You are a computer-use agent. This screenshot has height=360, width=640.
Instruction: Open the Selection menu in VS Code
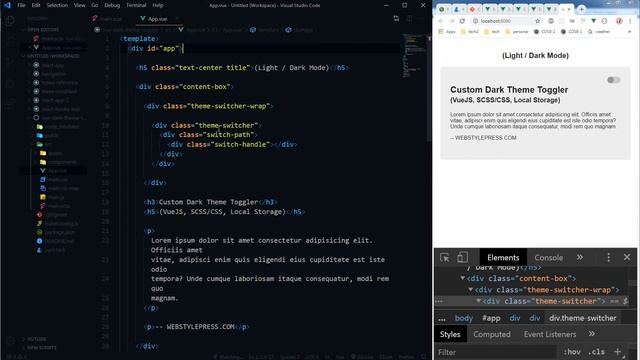[57, 5]
